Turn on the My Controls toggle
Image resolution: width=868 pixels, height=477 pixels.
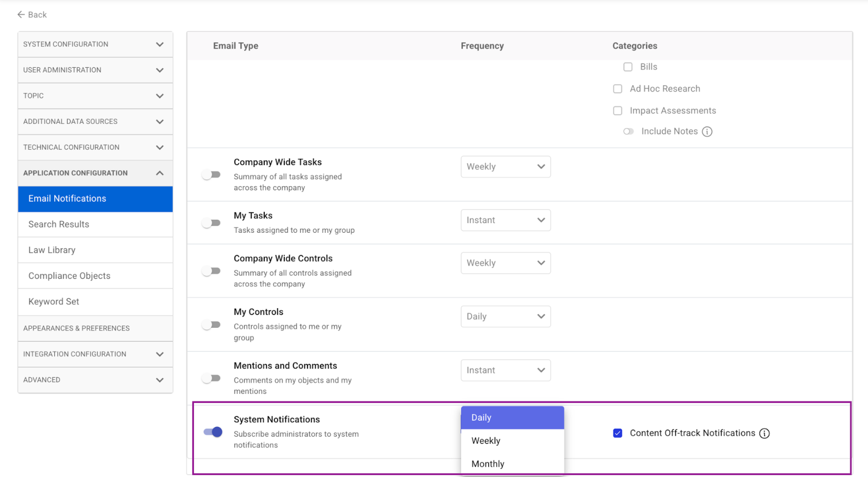click(211, 325)
